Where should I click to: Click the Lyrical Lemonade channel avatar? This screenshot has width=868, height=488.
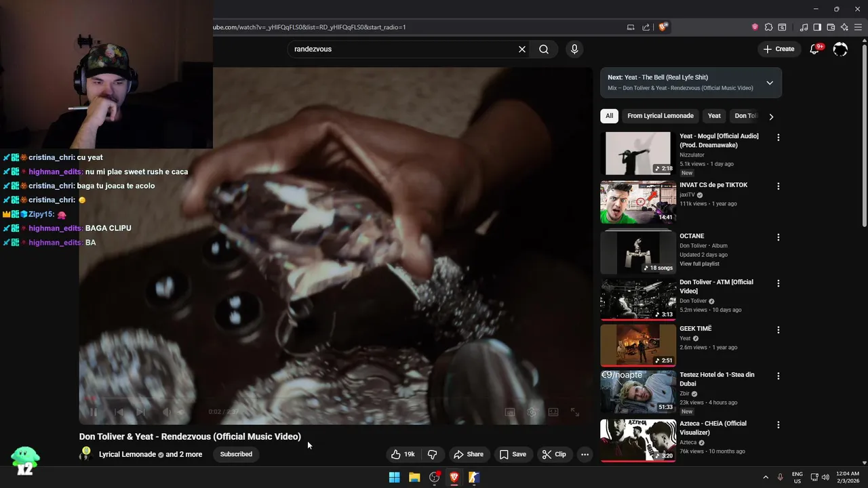coord(85,454)
